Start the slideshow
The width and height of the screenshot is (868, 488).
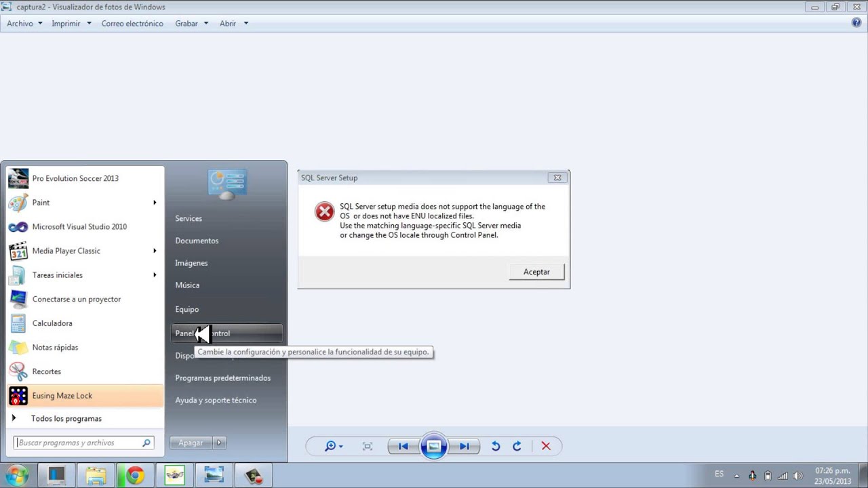click(434, 446)
